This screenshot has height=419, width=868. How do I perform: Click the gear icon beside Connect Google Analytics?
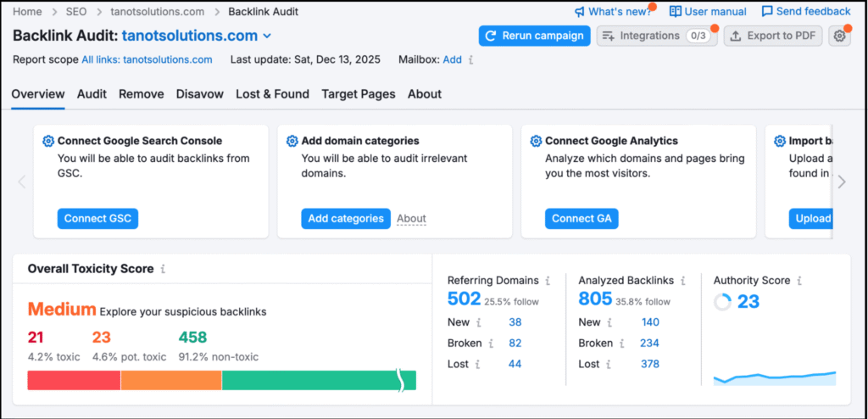click(536, 141)
